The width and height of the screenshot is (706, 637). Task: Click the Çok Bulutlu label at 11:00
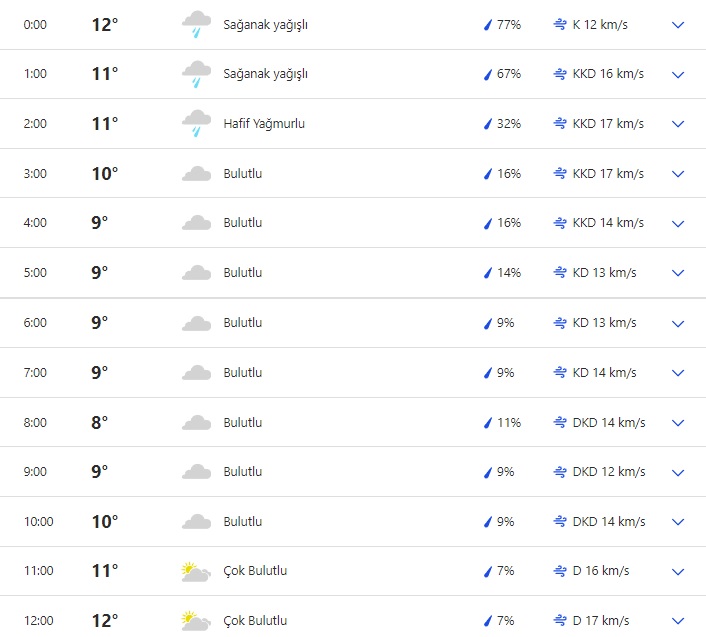[255, 571]
